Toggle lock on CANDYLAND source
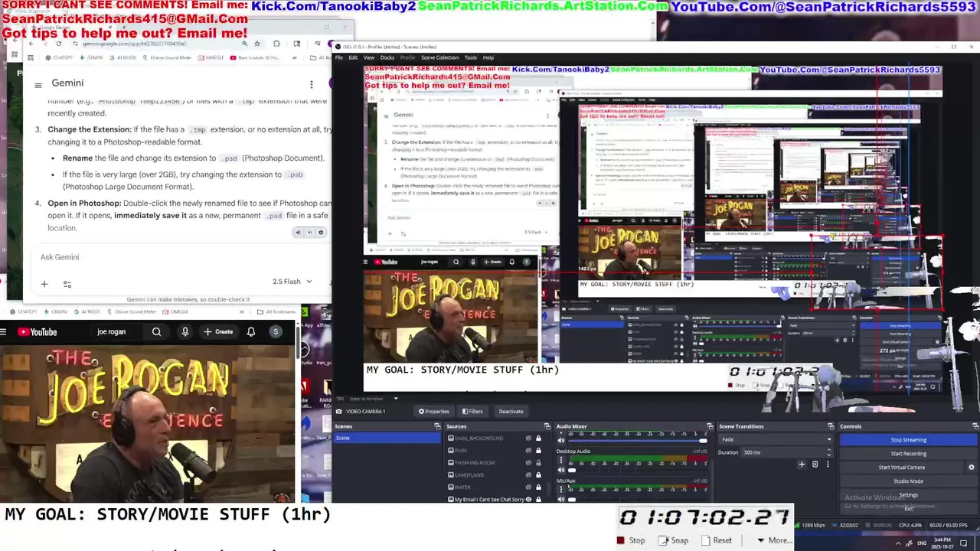Screen dimensions: 980x551 click(538, 475)
